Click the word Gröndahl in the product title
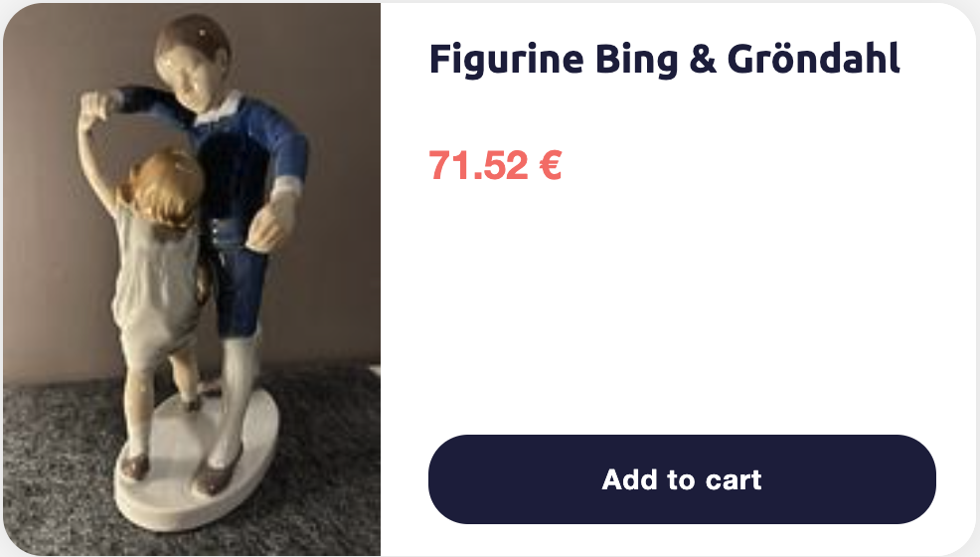This screenshot has height=557, width=980. [814, 59]
